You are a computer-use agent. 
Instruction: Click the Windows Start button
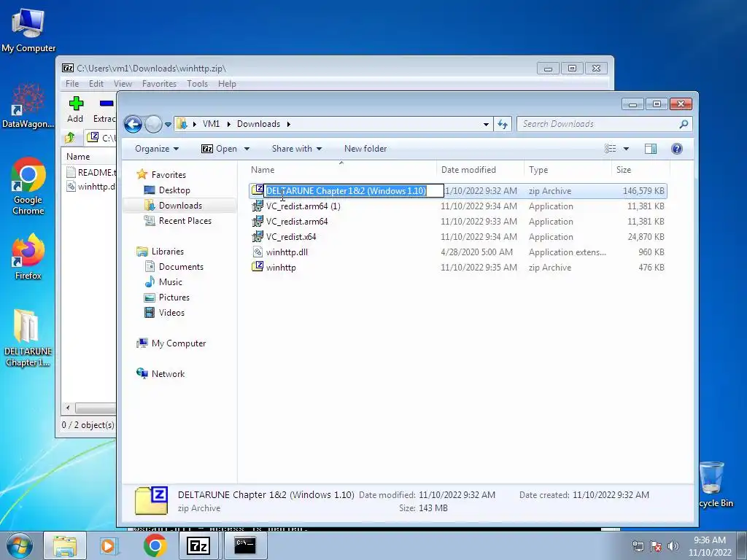point(20,545)
